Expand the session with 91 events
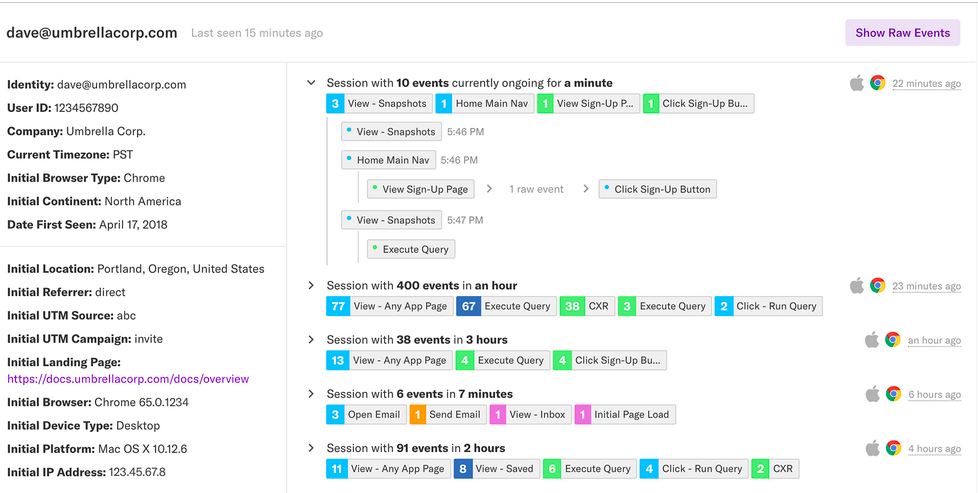 [311, 449]
